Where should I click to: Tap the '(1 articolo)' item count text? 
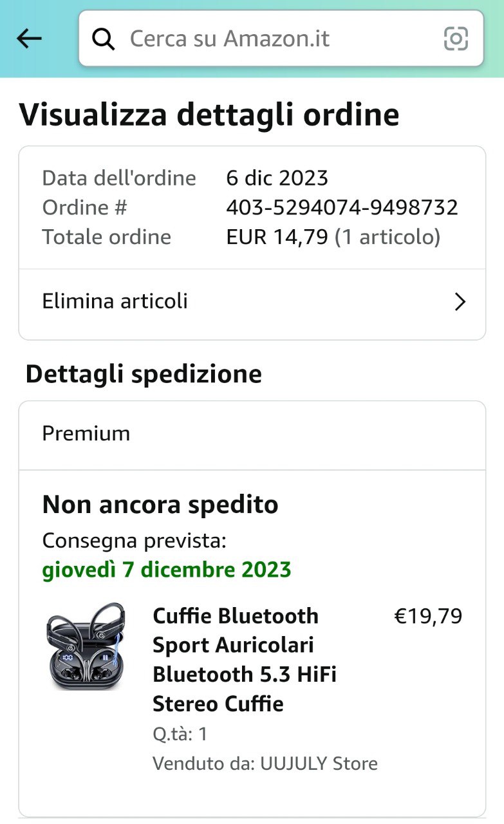tap(387, 238)
